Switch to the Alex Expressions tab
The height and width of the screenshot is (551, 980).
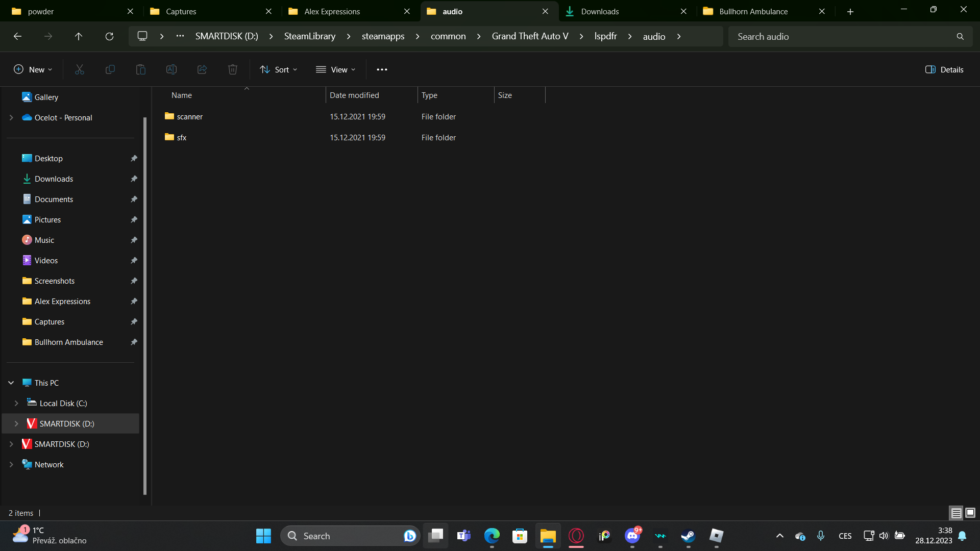[332, 11]
